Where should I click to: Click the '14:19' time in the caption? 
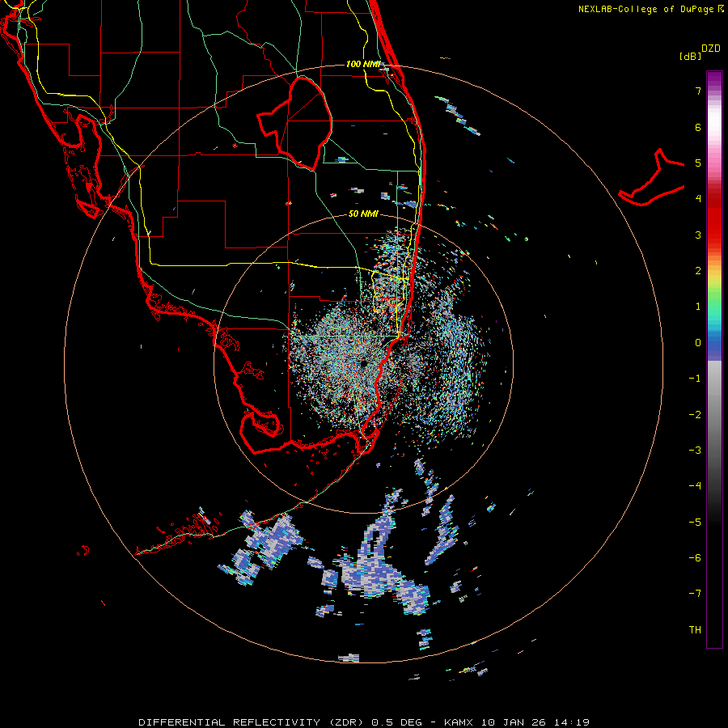[571, 722]
